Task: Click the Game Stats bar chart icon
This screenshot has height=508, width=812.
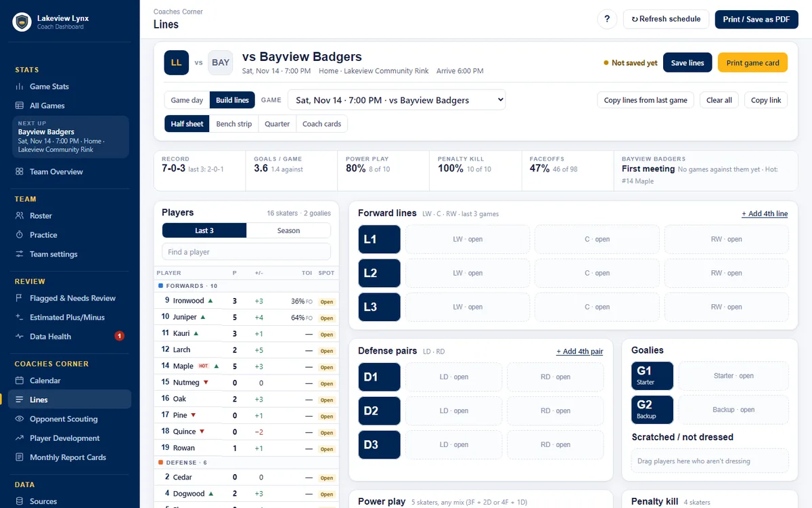Action: point(20,87)
